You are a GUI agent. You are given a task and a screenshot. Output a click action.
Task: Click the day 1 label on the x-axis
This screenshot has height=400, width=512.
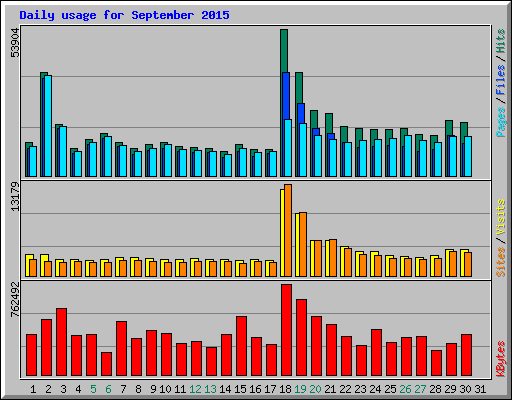33,389
